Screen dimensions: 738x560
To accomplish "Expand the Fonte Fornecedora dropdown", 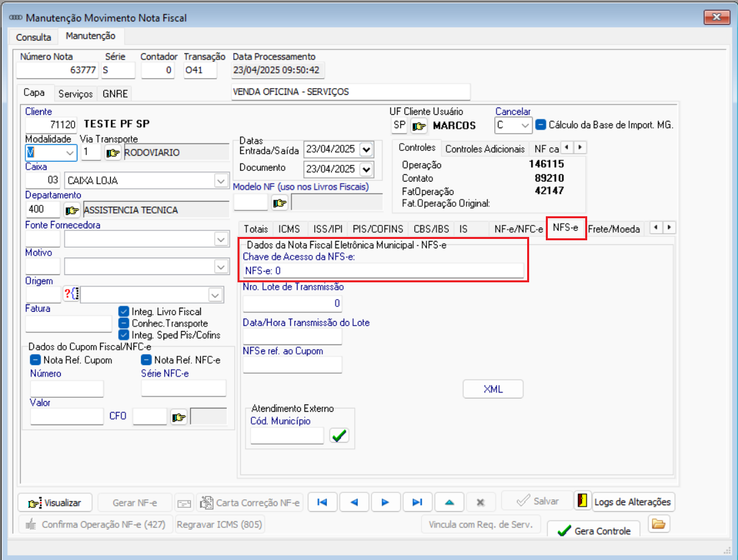I will 220,239.
